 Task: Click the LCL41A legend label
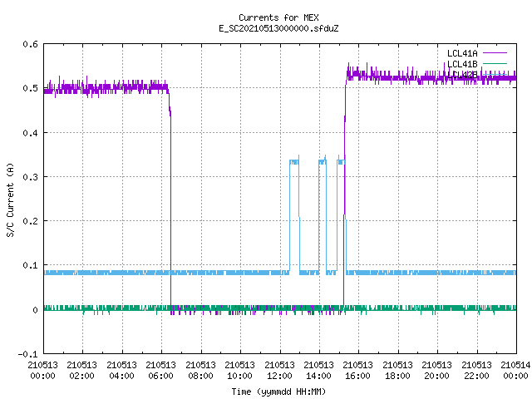pyautogui.click(x=462, y=53)
